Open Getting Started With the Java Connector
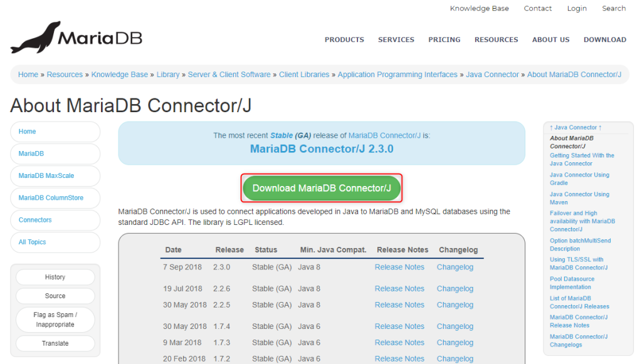The width and height of the screenshot is (642, 364). coord(582,160)
